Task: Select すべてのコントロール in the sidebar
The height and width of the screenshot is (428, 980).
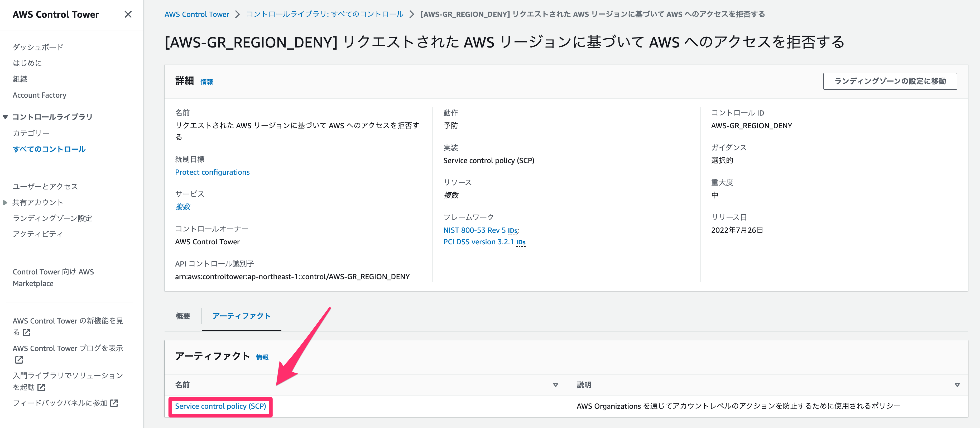Action: click(49, 149)
